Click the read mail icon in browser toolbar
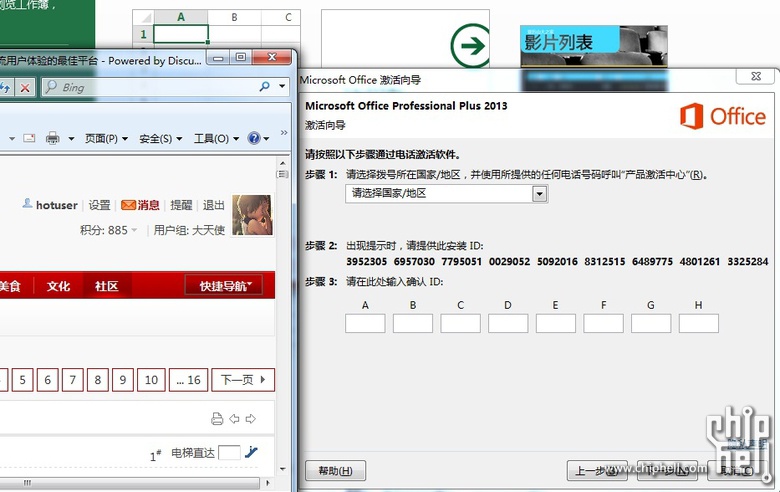This screenshot has width=780, height=492. [x=29, y=138]
